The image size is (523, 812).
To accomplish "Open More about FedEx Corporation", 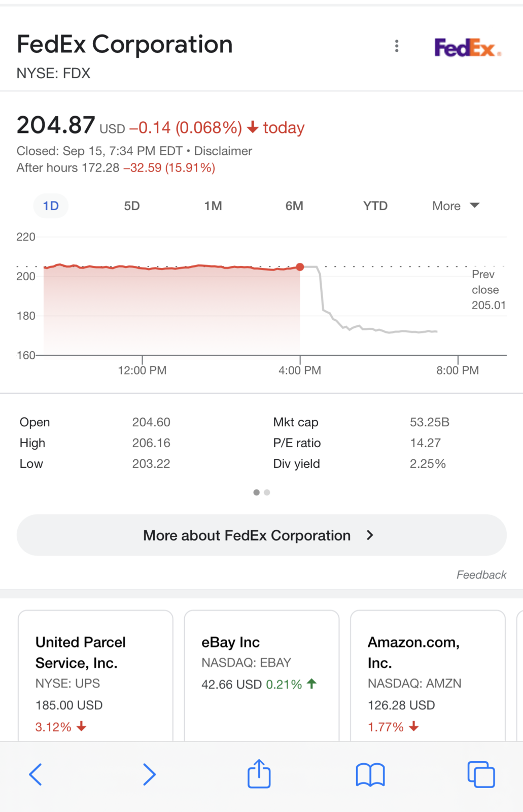I will pos(262,535).
